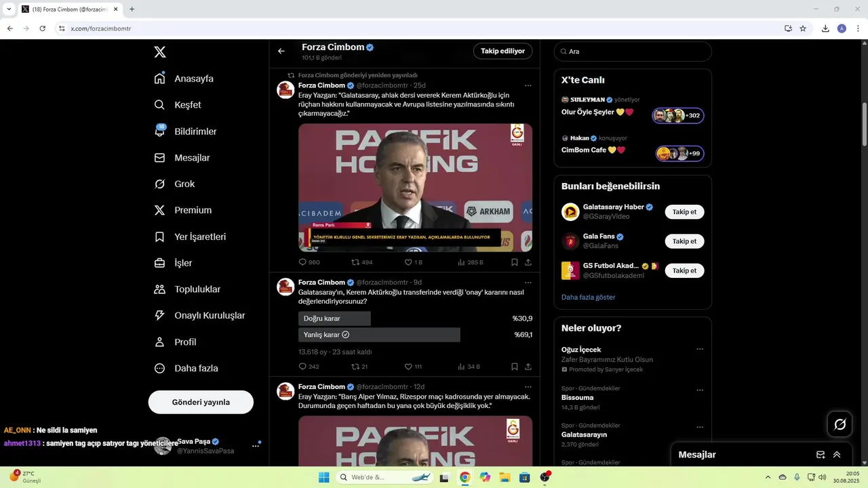Open Keşfet from the sidebar
868x488 pixels.
178,105
